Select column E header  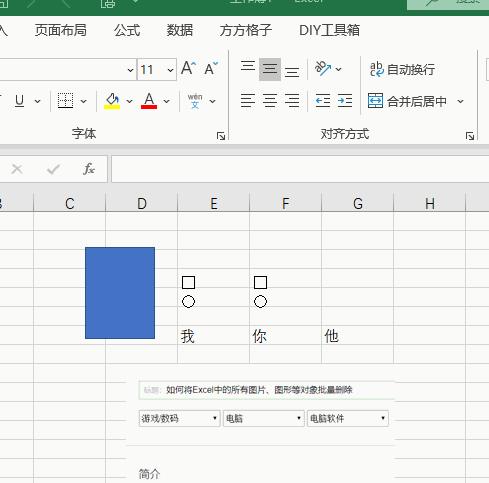click(214, 203)
